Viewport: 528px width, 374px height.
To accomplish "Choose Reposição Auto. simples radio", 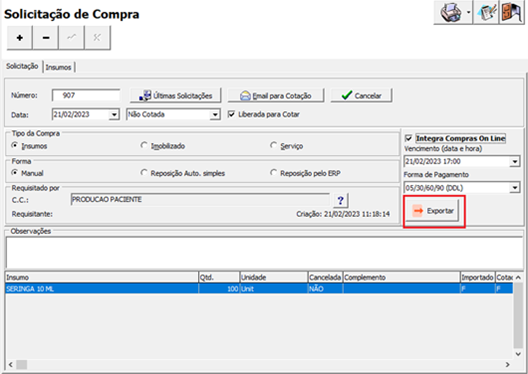I will pos(144,173).
